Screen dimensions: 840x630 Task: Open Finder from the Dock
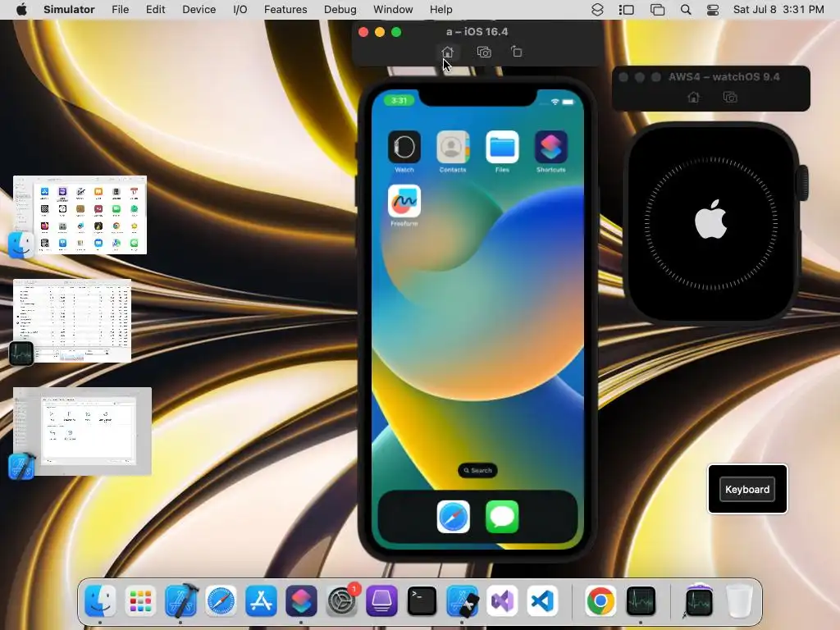click(100, 600)
